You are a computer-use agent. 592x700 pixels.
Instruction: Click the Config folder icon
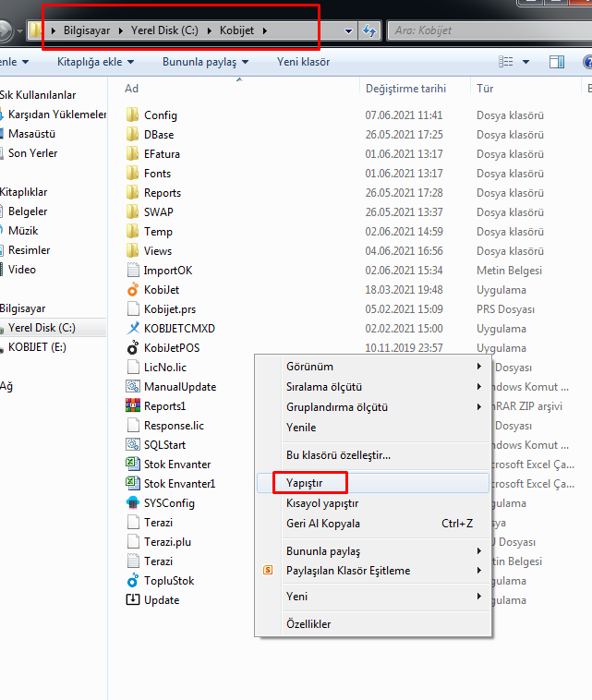click(x=133, y=115)
